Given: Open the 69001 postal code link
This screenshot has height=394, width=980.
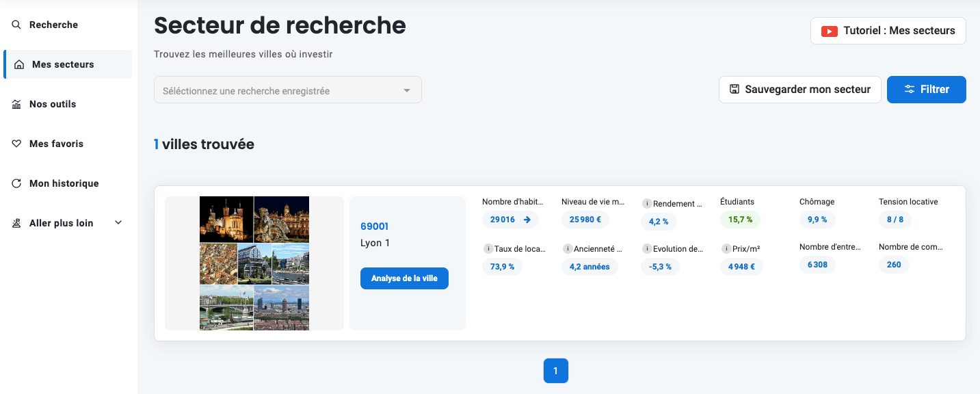Looking at the screenshot, I should point(374,226).
